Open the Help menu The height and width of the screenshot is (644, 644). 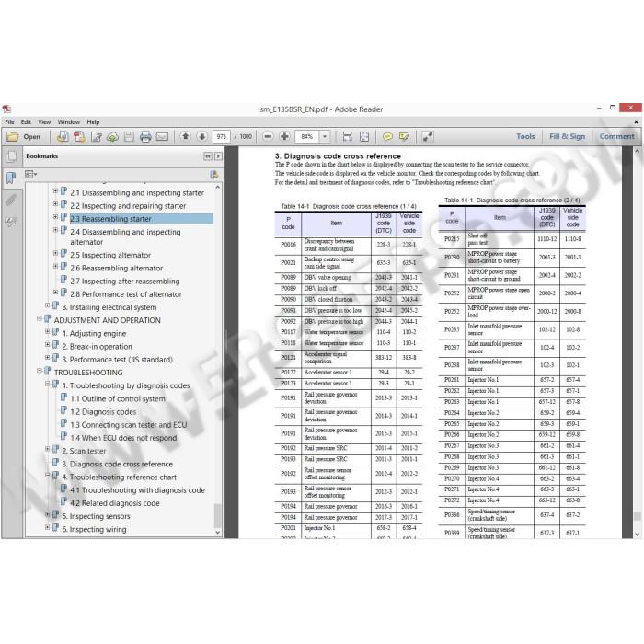click(x=93, y=122)
